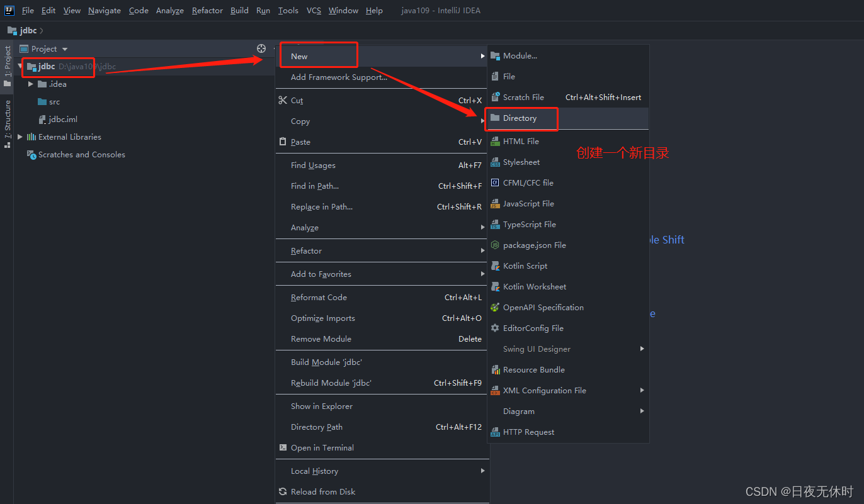864x504 pixels.
Task: Click the Open in Terminal icon
Action: pyautogui.click(x=283, y=447)
